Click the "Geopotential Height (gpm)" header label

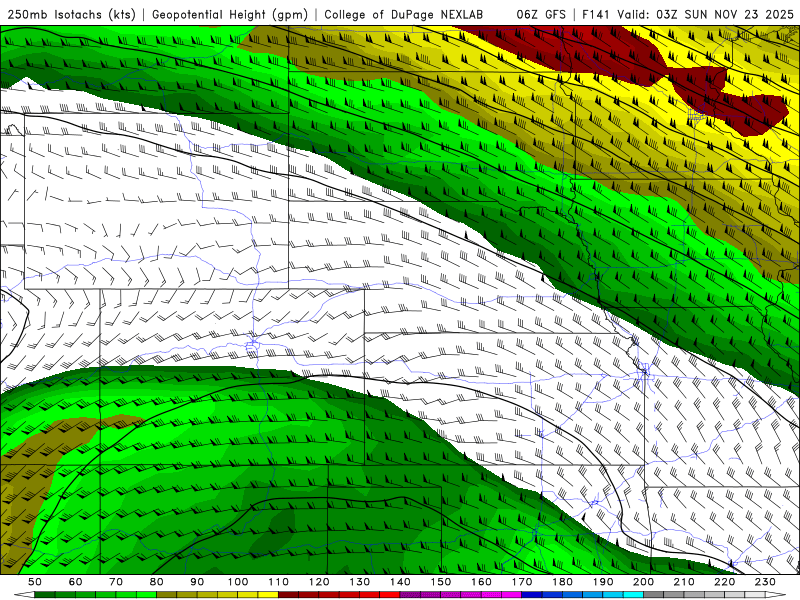click(230, 14)
